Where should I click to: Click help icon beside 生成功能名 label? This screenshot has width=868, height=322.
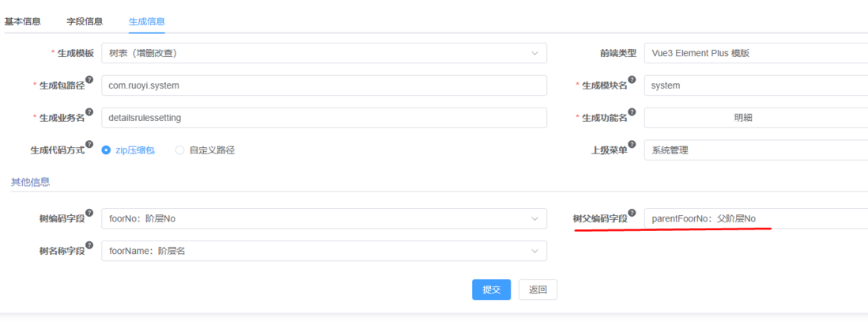632,112
